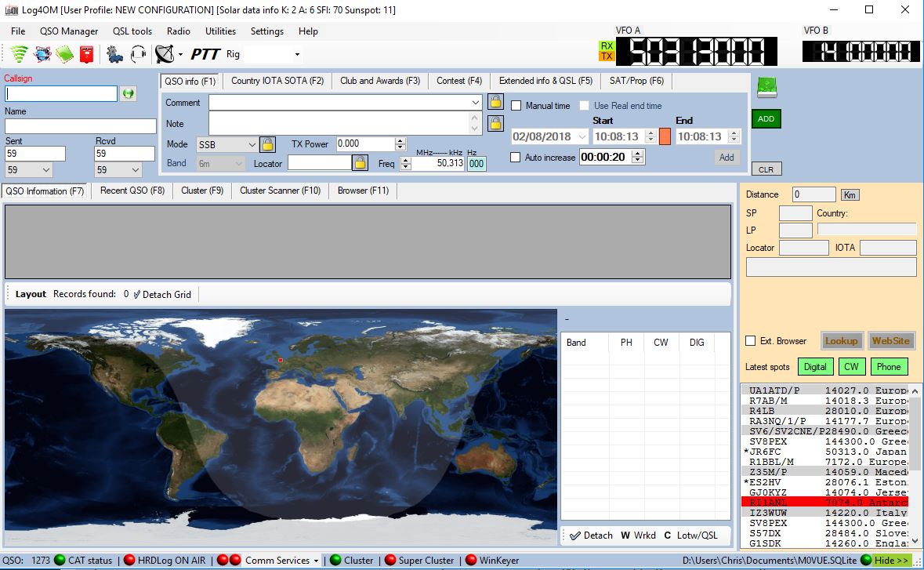The width and height of the screenshot is (924, 570).
Task: Click the RX indicator beside VFO A
Action: click(x=607, y=46)
